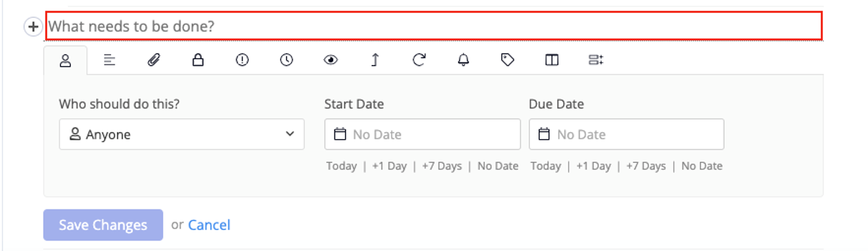Image resolution: width=868 pixels, height=251 pixels.
Task: Click the 'What needs to be done?' field
Action: point(434,27)
